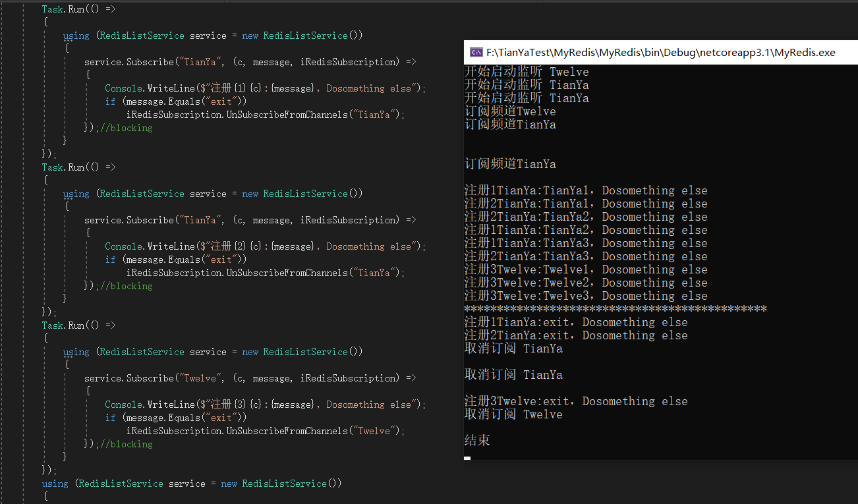The image size is (858, 504).
Task: Click the console window icon in title bar
Action: [x=475, y=53]
